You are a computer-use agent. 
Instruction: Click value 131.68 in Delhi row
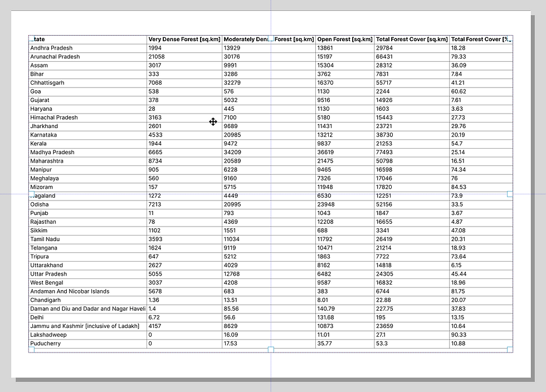pos(325,317)
